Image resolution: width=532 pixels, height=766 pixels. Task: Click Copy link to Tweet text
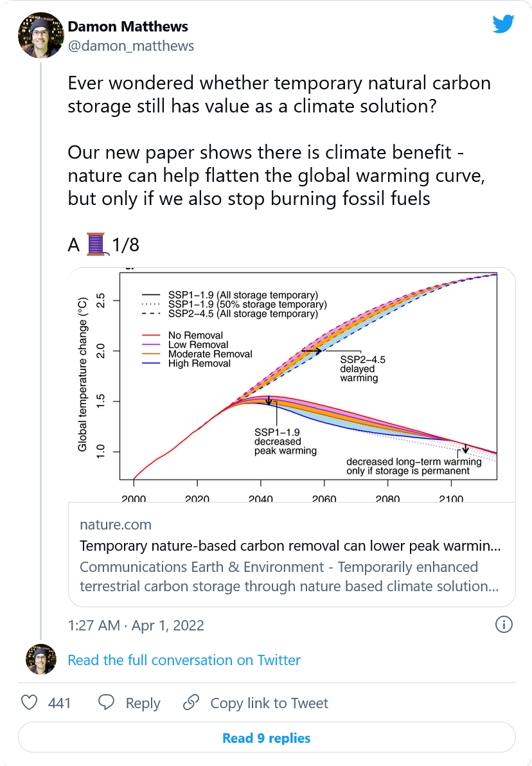(269, 703)
